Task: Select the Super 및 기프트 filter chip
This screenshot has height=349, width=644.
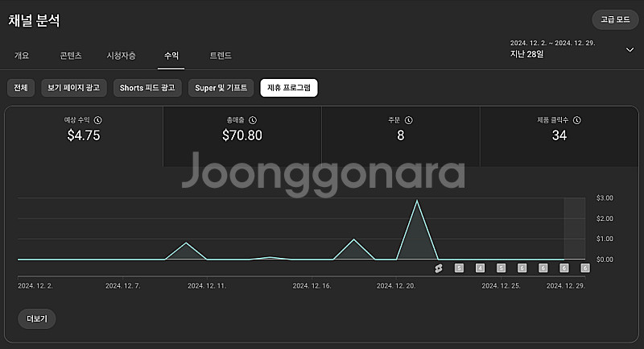Action: [x=221, y=88]
